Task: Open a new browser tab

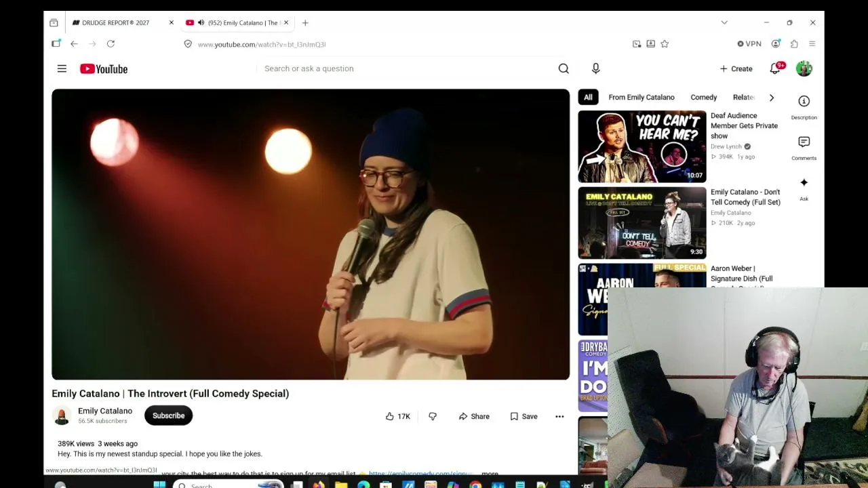Action: click(x=305, y=22)
